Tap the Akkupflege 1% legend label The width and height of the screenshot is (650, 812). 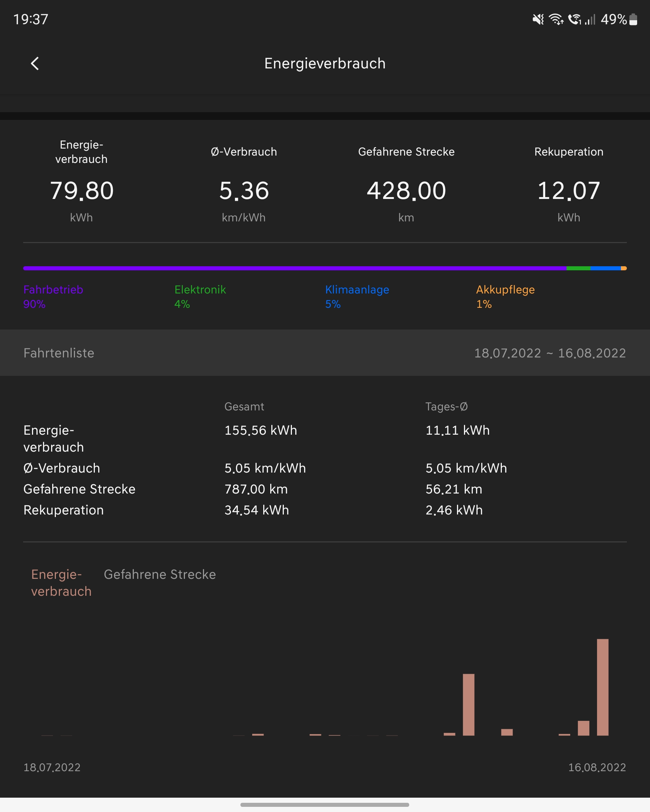tap(505, 296)
